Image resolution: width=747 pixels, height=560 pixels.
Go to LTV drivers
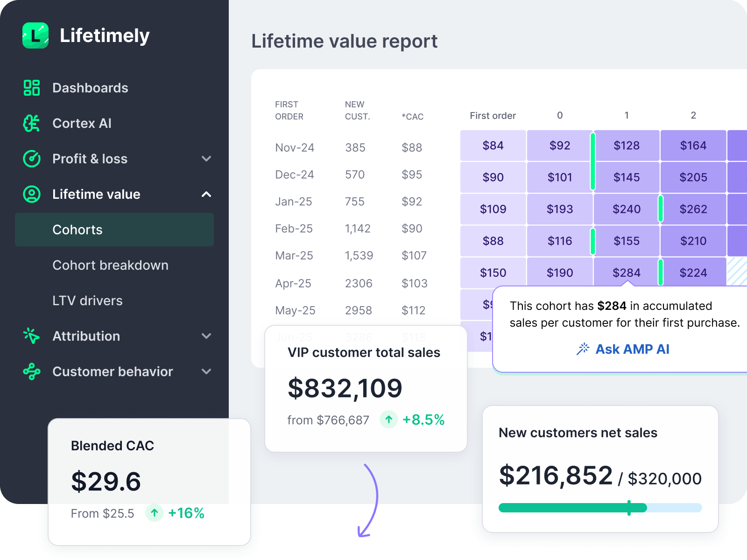pos(87,301)
